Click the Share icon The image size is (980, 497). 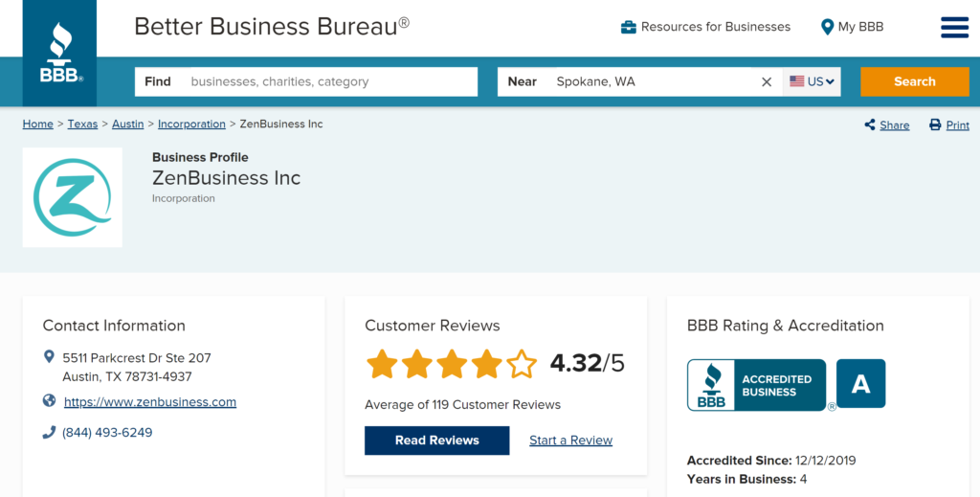(869, 124)
